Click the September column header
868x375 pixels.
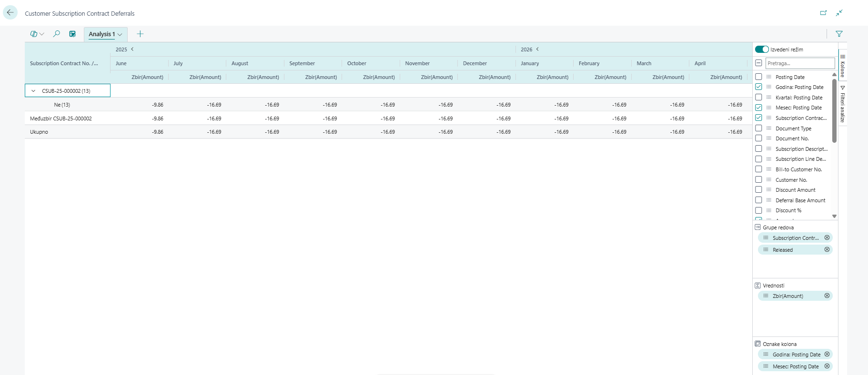tap(302, 63)
